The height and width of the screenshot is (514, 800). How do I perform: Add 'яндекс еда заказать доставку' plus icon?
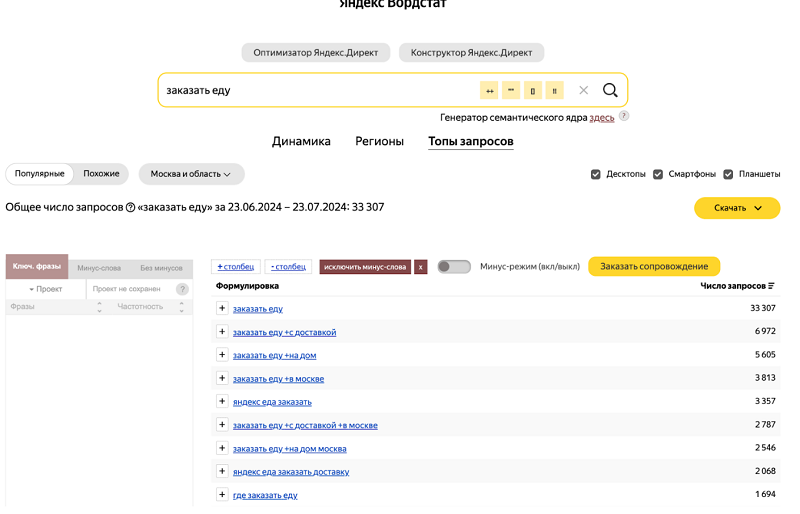222,471
